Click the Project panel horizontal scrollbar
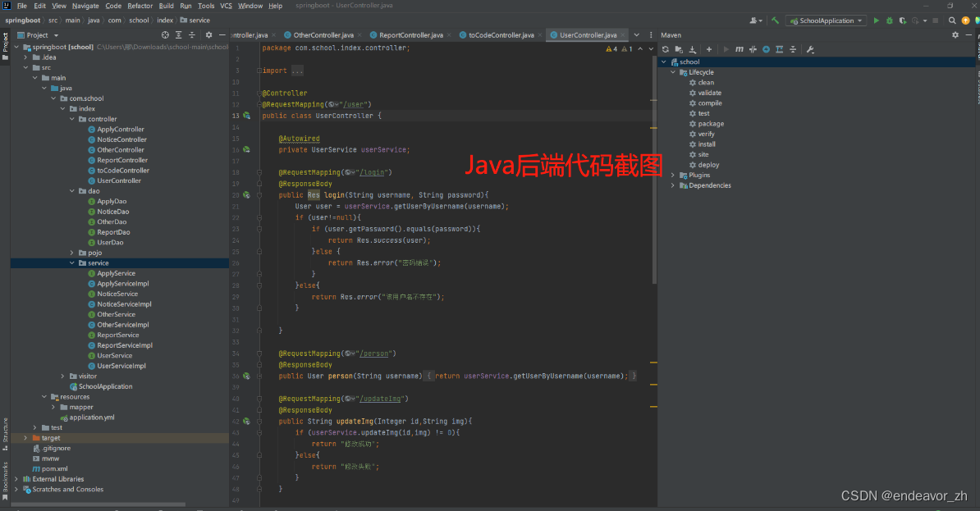The height and width of the screenshot is (511, 980). (x=98, y=504)
